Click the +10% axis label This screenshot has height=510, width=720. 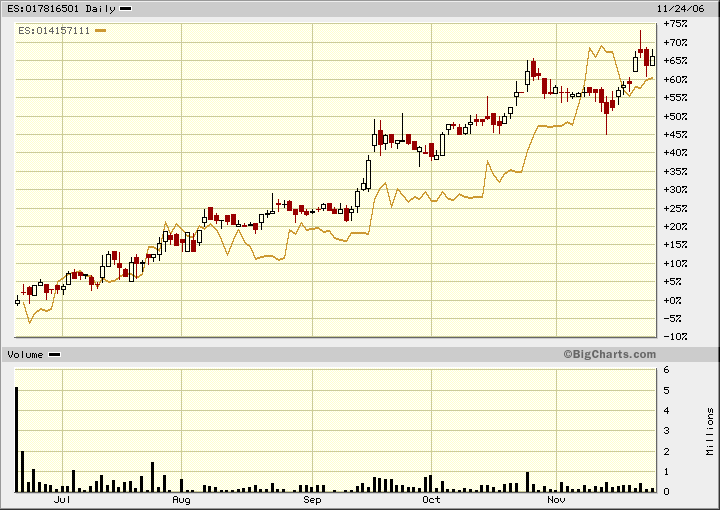point(675,263)
